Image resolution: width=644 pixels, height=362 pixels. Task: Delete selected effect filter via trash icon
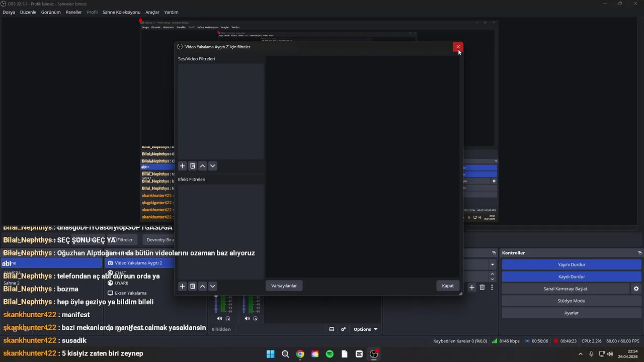(193, 286)
